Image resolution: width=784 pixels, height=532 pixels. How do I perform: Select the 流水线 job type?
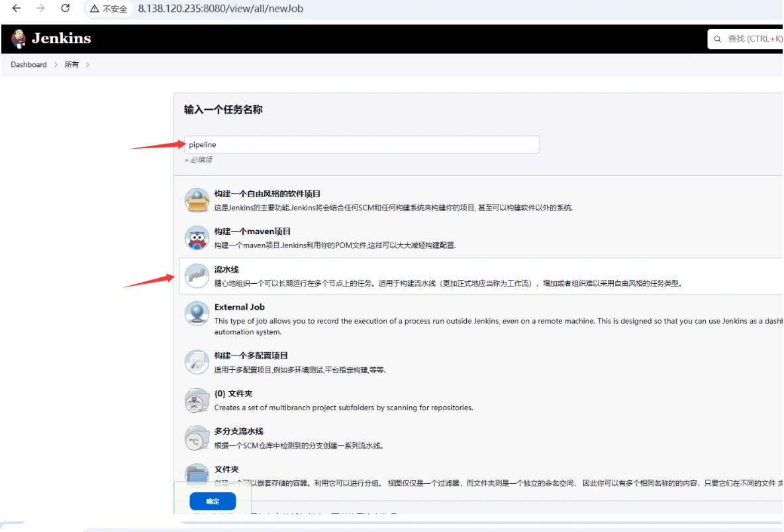(x=226, y=269)
